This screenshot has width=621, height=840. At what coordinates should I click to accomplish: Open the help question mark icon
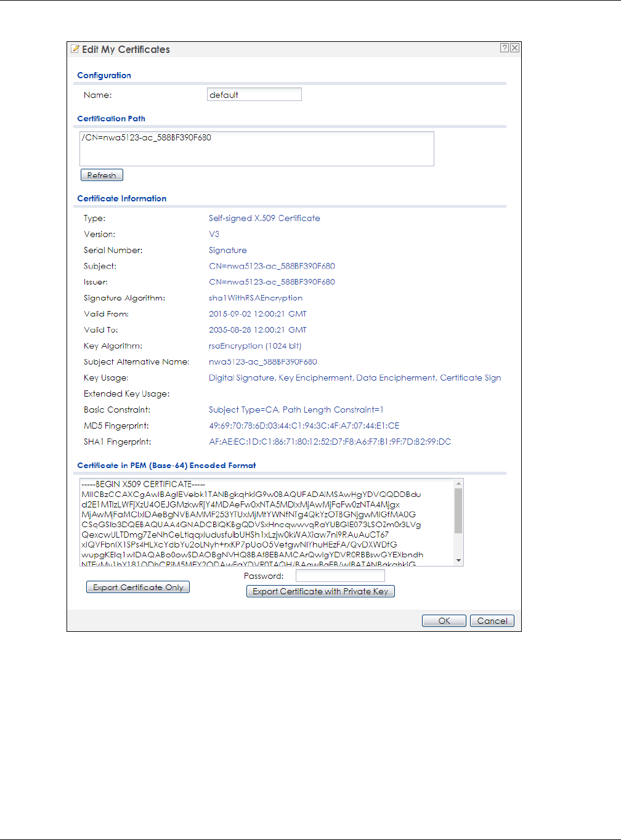pyautogui.click(x=505, y=47)
